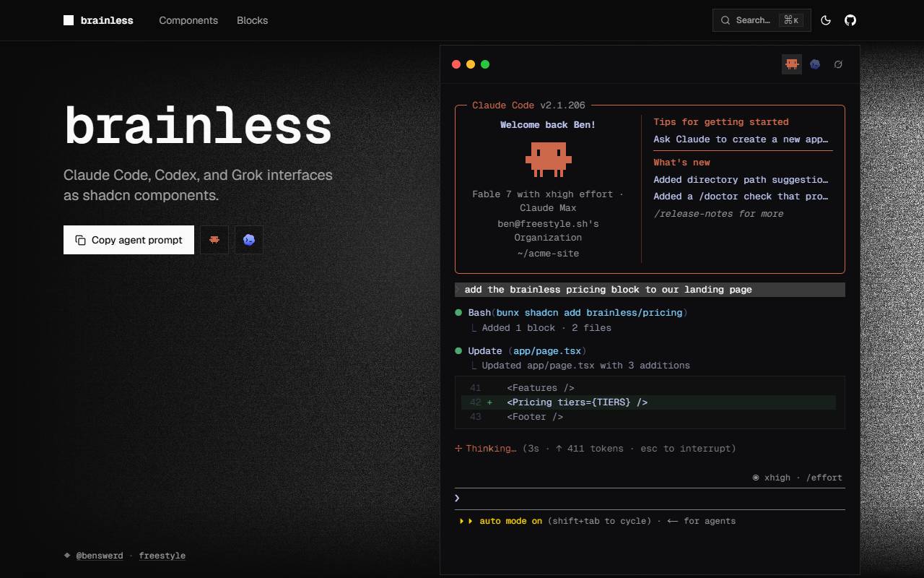
Task: Click the green status dot beside Update
Action: pyautogui.click(x=458, y=350)
